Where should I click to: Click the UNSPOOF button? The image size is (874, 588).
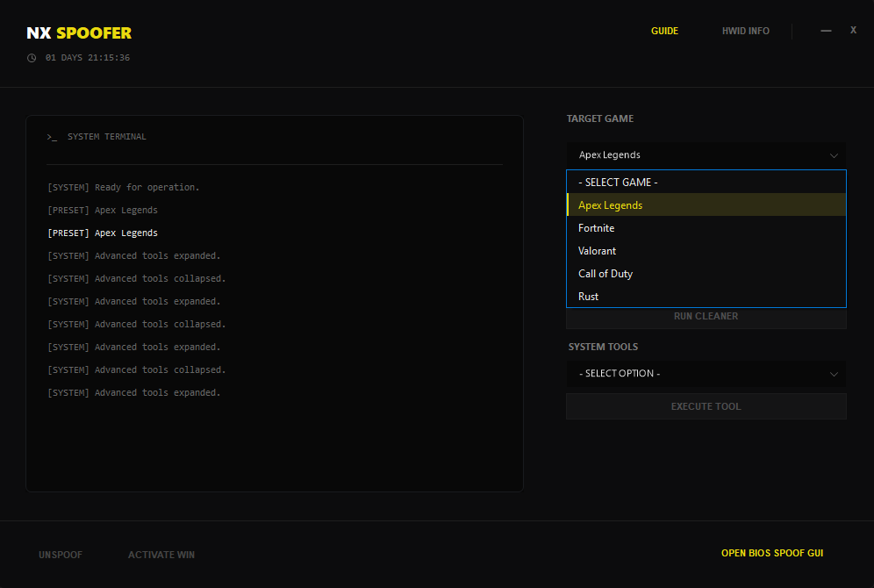tap(61, 556)
